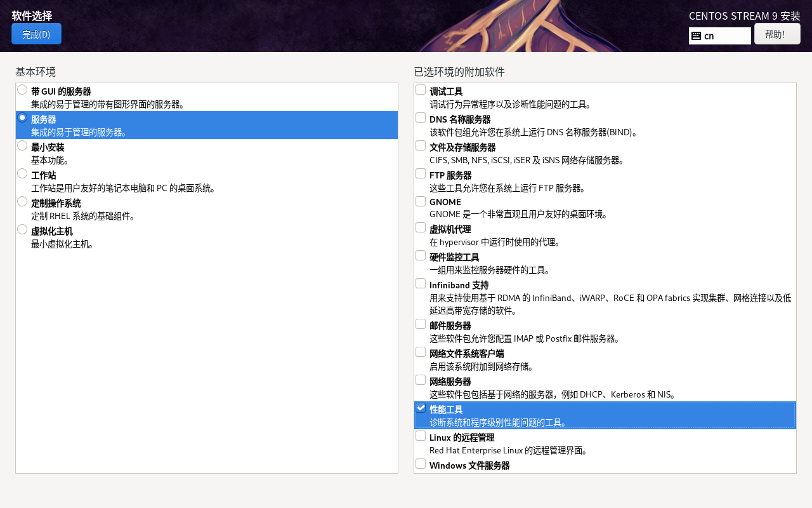Click the text mentioning IMAP 或 Postfix 邮件服务器
Image resolution: width=812 pixels, height=508 pixels.
point(525,338)
